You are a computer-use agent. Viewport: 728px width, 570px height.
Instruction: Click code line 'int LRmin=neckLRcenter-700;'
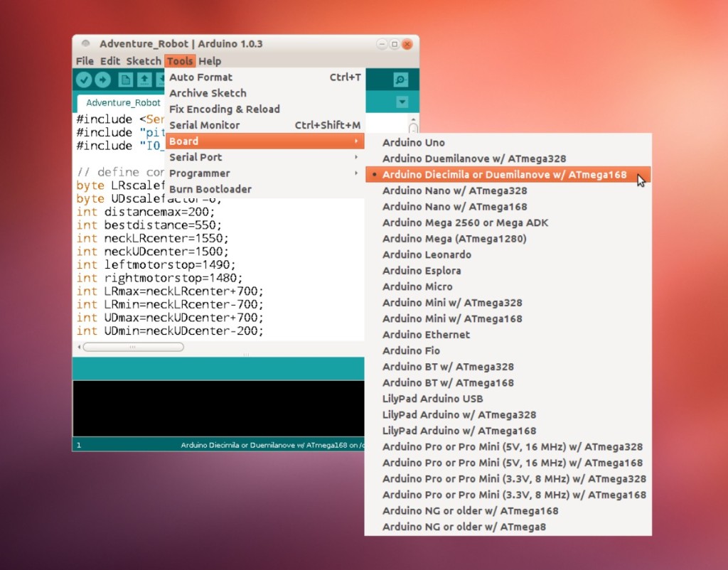click(x=170, y=304)
